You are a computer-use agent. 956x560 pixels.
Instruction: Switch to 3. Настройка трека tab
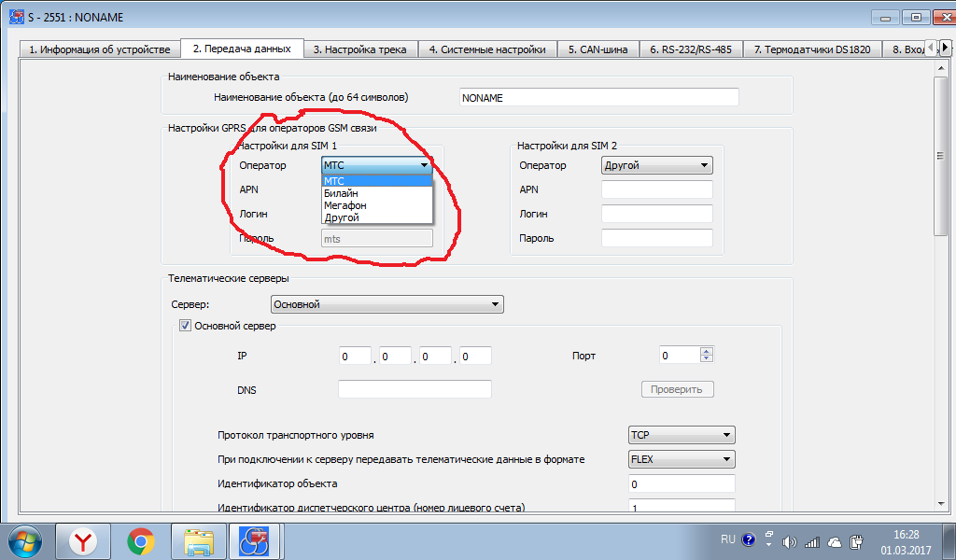pos(359,49)
